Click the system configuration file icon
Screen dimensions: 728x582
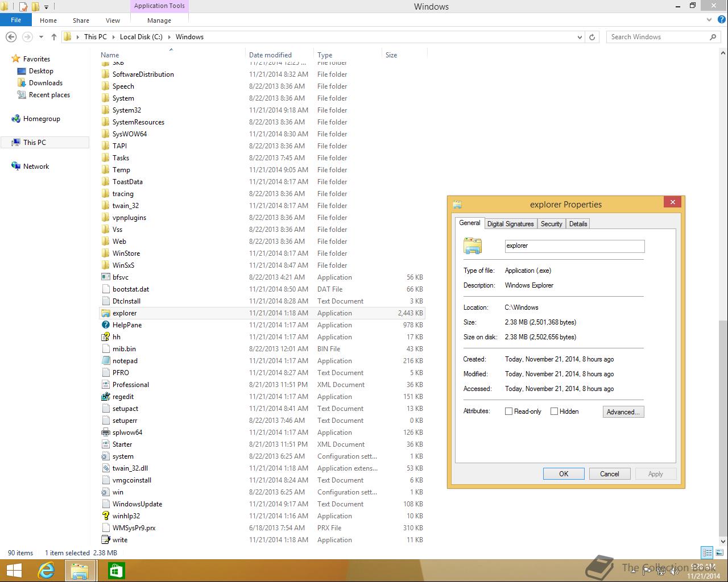[105, 456]
